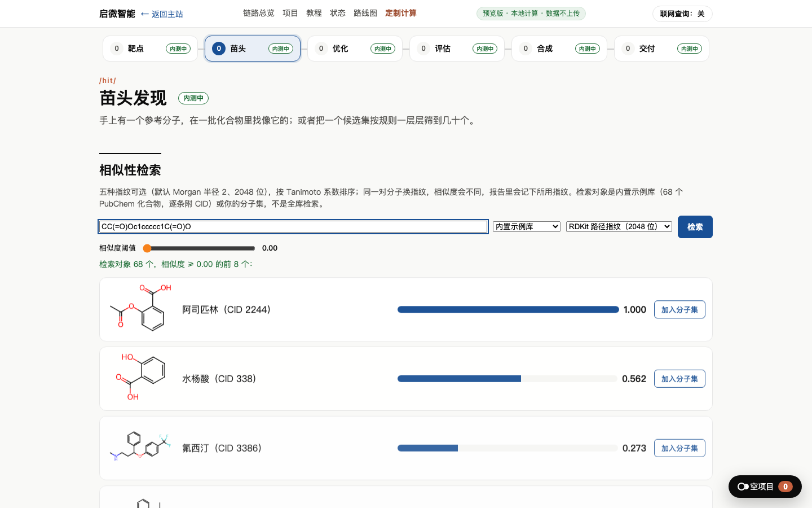Click the fluoxetine structure thumbnail
The height and width of the screenshot is (508, 812).
(x=140, y=447)
